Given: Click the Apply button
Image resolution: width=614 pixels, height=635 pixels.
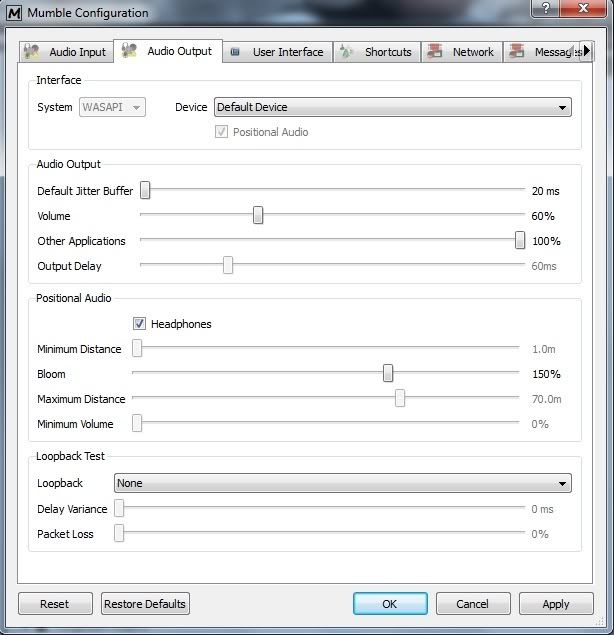Looking at the screenshot, I should click(555, 604).
